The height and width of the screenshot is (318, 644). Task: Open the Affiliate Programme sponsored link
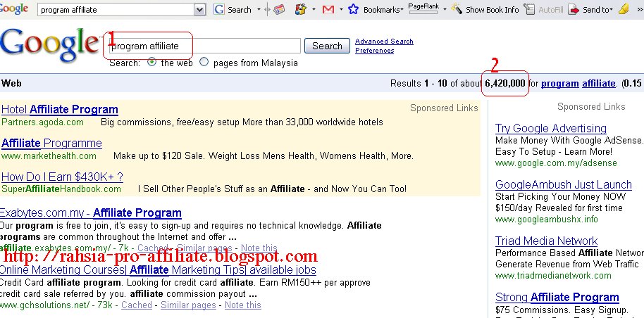[x=51, y=144]
